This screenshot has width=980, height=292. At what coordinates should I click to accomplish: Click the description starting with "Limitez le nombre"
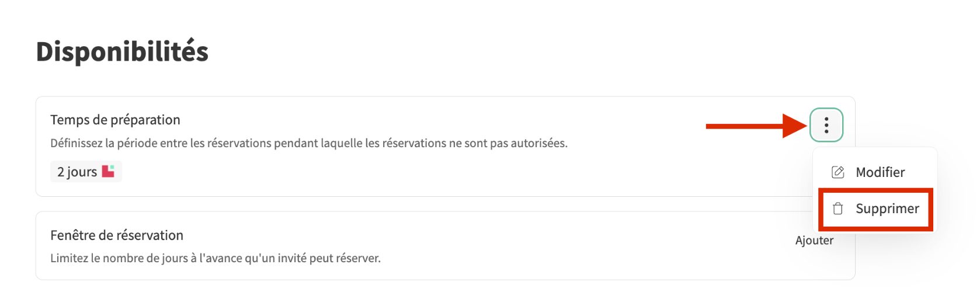click(x=215, y=258)
